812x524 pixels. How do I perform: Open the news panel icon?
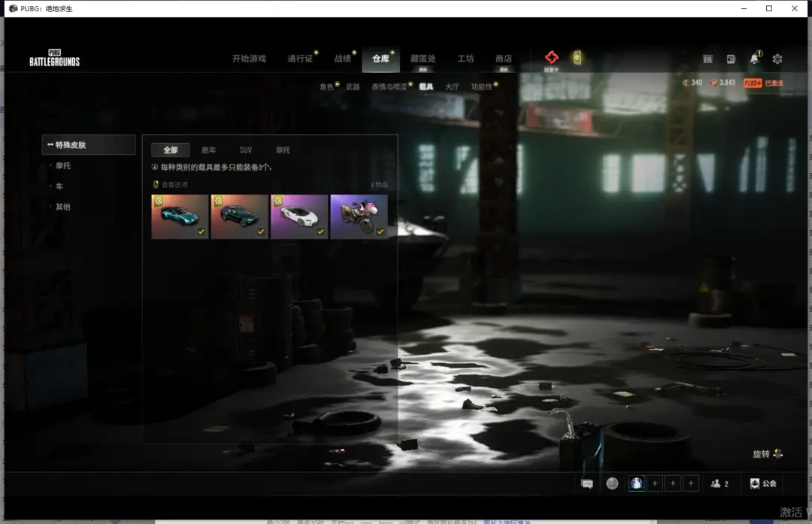(x=731, y=59)
